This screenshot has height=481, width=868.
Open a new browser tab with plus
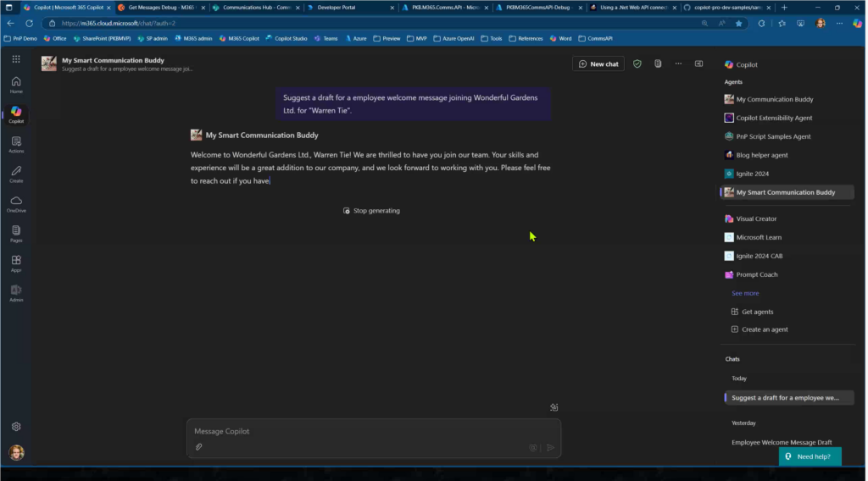point(784,8)
